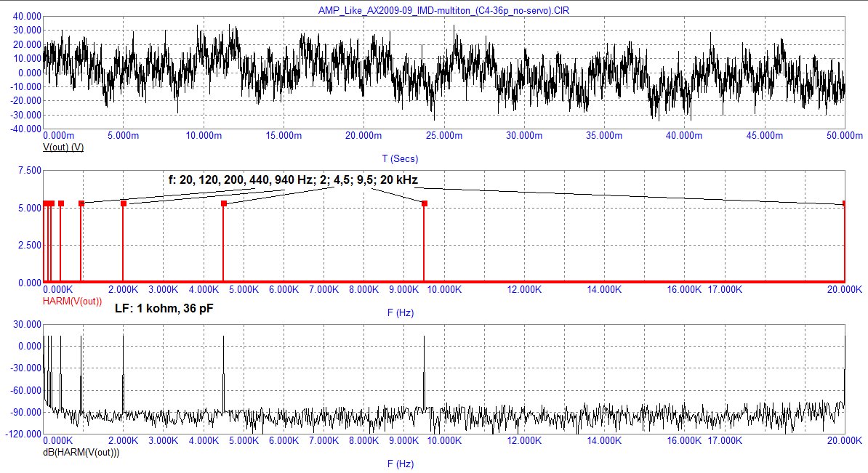Click the 7.500 value on the HARM y-axis
This screenshot has width=868, height=473.
(x=29, y=171)
